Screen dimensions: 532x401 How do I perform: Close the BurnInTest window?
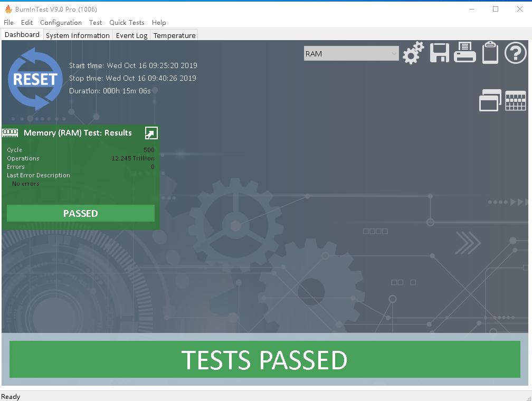pyautogui.click(x=519, y=9)
